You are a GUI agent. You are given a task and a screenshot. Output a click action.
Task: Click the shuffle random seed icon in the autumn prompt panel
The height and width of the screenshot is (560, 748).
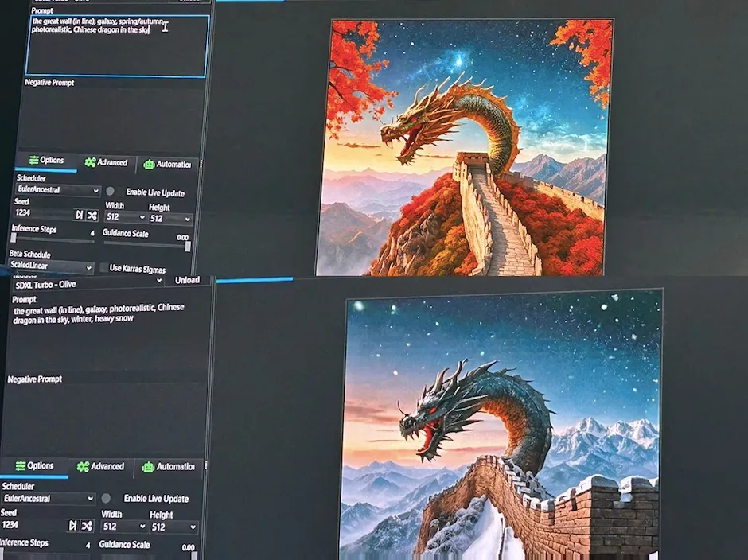point(92,216)
